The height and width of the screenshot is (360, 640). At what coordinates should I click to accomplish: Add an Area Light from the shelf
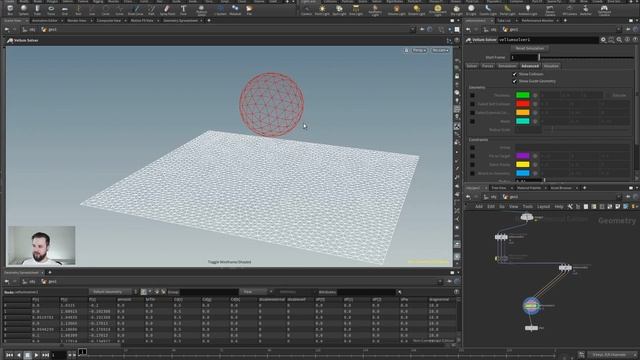click(x=356, y=10)
